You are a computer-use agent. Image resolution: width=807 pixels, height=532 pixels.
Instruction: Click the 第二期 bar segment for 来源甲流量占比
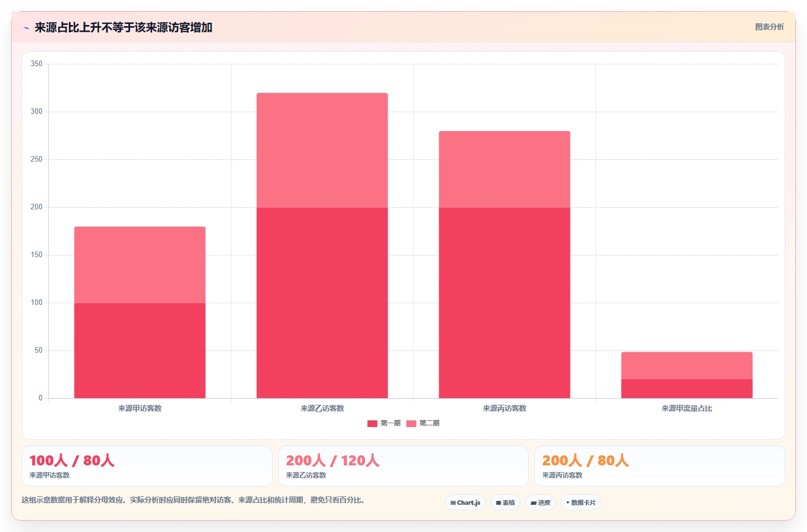pos(687,365)
